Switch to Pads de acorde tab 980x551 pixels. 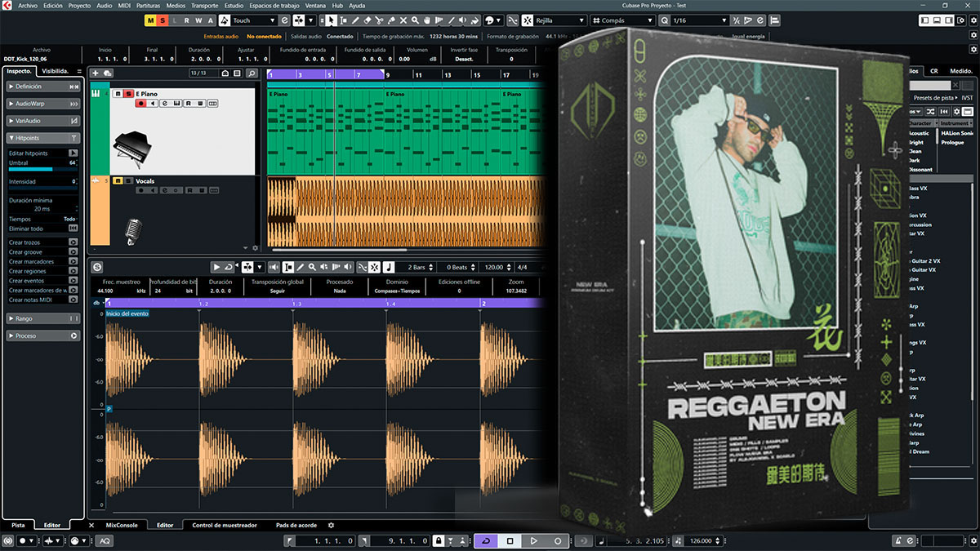click(296, 525)
